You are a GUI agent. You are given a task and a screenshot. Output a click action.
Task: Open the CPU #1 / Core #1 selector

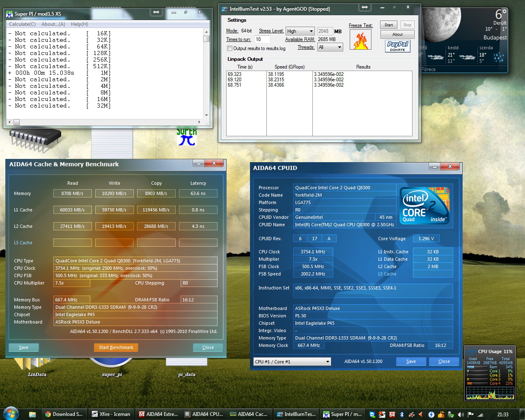point(292,362)
